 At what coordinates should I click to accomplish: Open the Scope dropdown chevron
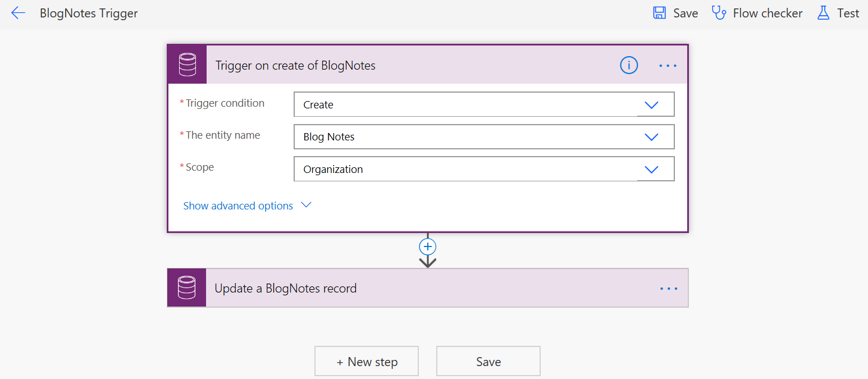[x=651, y=170]
